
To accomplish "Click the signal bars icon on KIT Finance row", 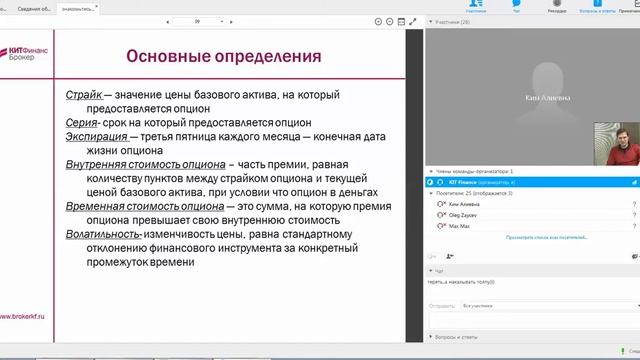I will pyautogui.click(x=634, y=182).
